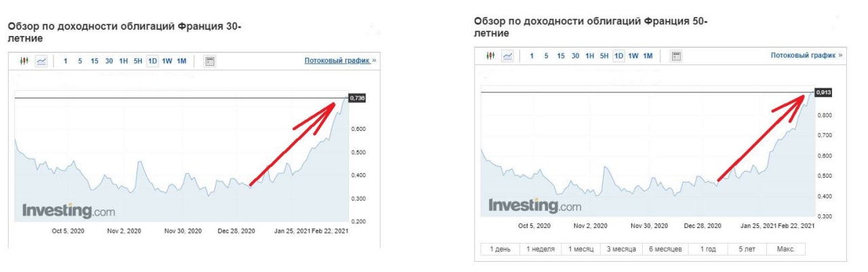
Task: Open "Потоковый график" link on the 50-year chart
Action: click(803, 56)
